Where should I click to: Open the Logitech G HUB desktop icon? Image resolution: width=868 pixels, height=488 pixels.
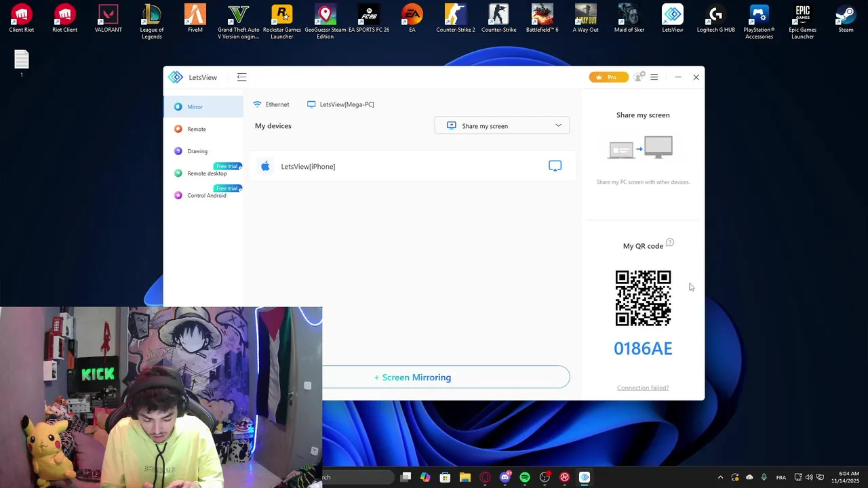tap(716, 19)
